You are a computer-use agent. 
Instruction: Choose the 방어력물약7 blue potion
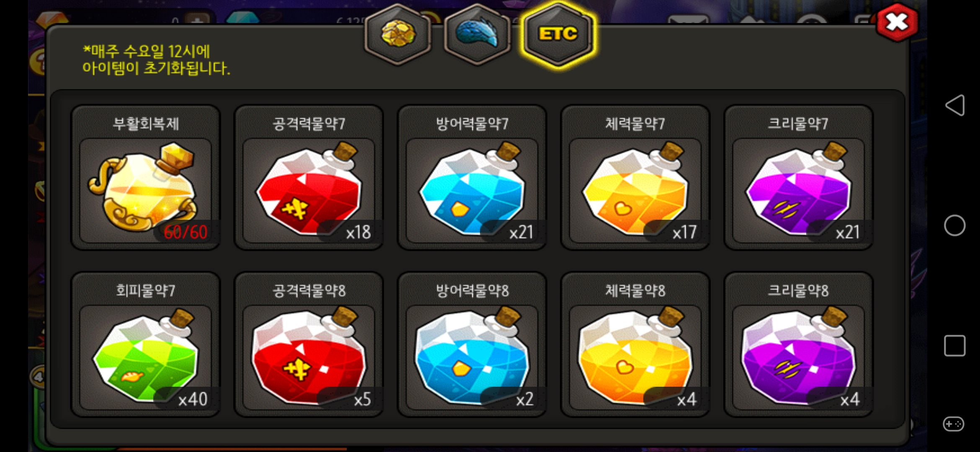coord(472,177)
